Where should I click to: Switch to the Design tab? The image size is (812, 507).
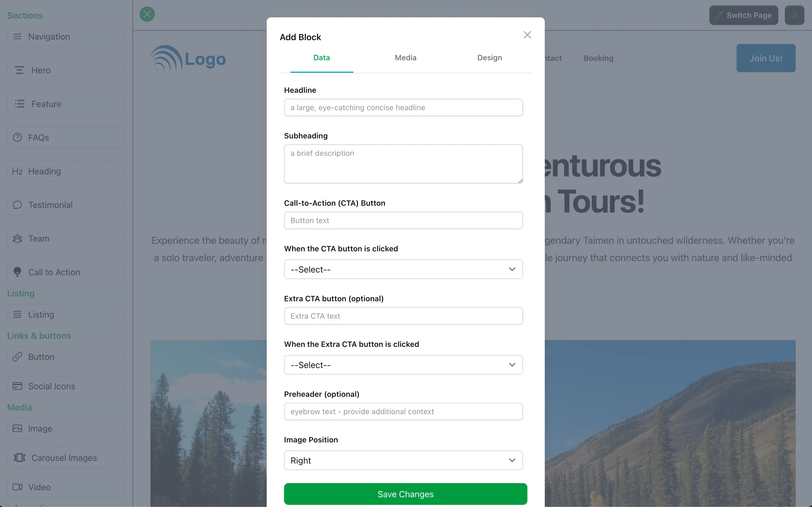pos(489,58)
